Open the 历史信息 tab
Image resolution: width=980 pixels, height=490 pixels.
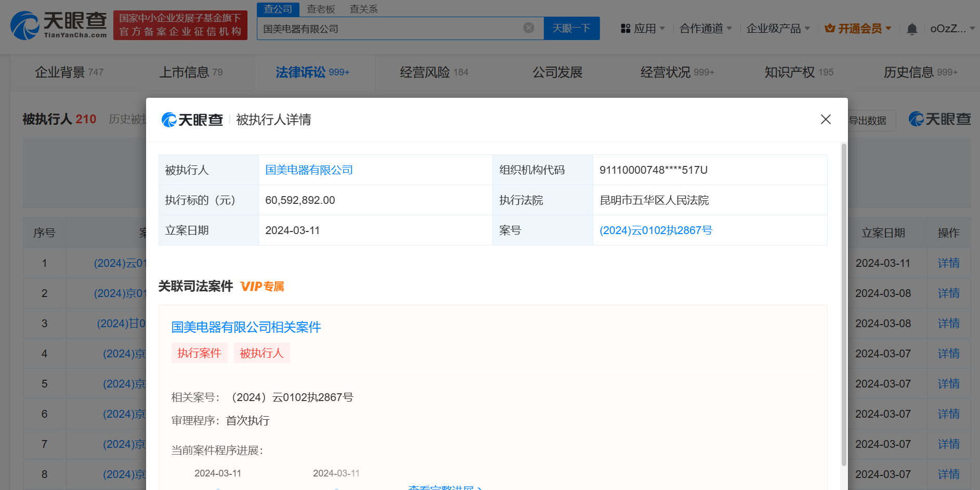tap(921, 72)
